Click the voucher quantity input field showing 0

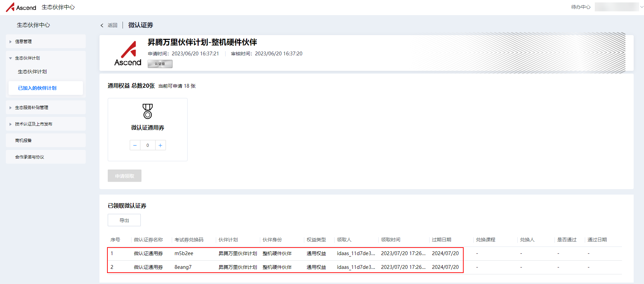click(x=148, y=145)
